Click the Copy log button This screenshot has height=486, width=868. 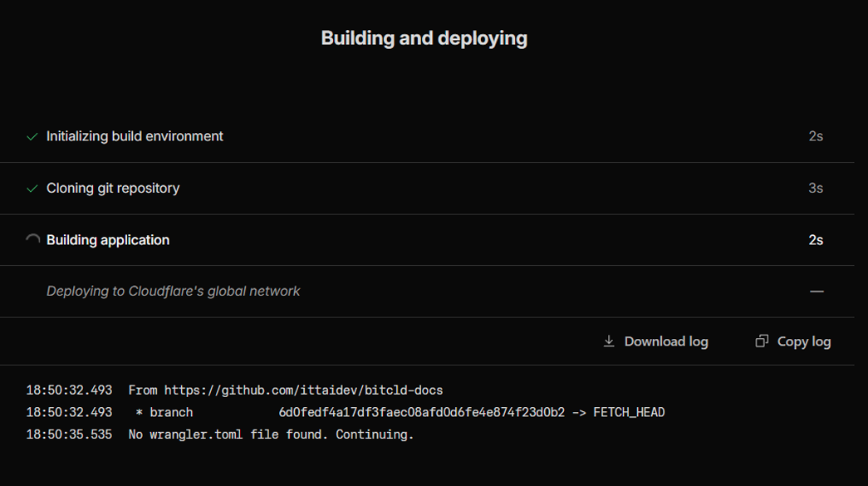click(792, 341)
